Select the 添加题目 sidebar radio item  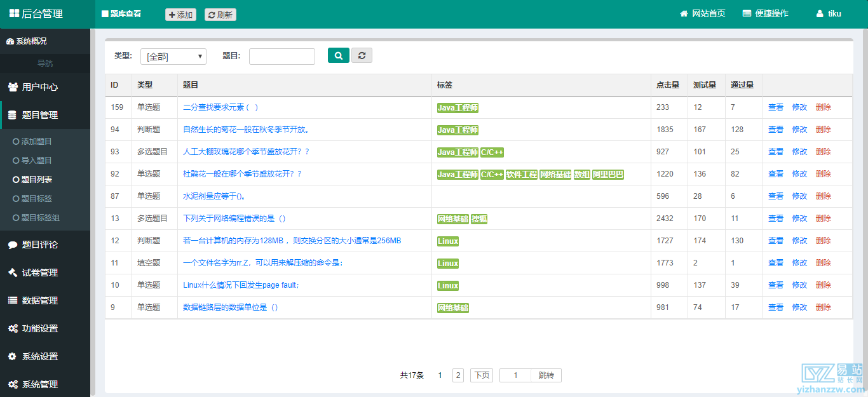tap(17, 142)
